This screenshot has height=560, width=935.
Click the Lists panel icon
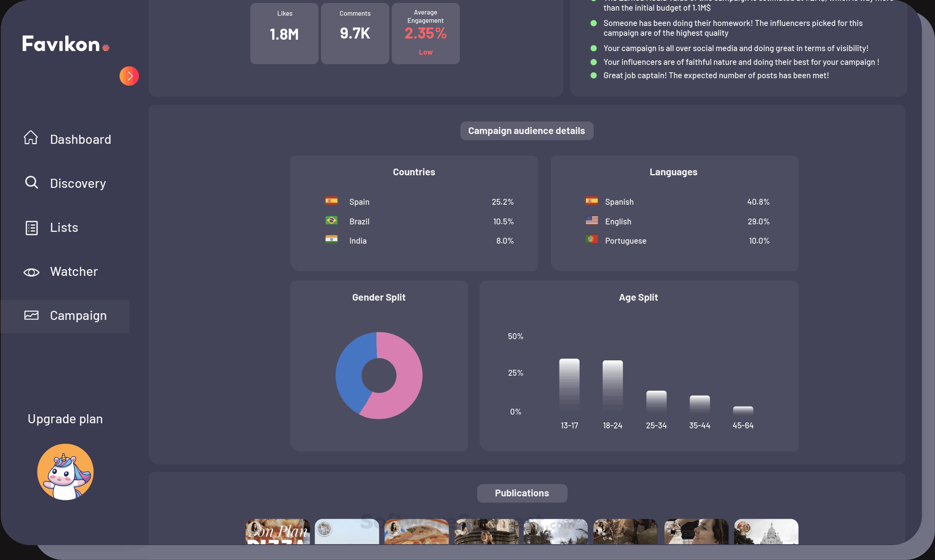[x=31, y=227]
